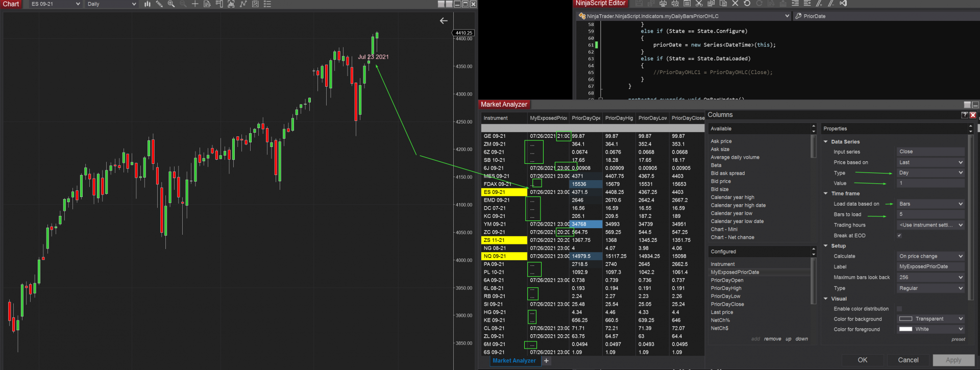Edit the Bars to load field

point(931,214)
